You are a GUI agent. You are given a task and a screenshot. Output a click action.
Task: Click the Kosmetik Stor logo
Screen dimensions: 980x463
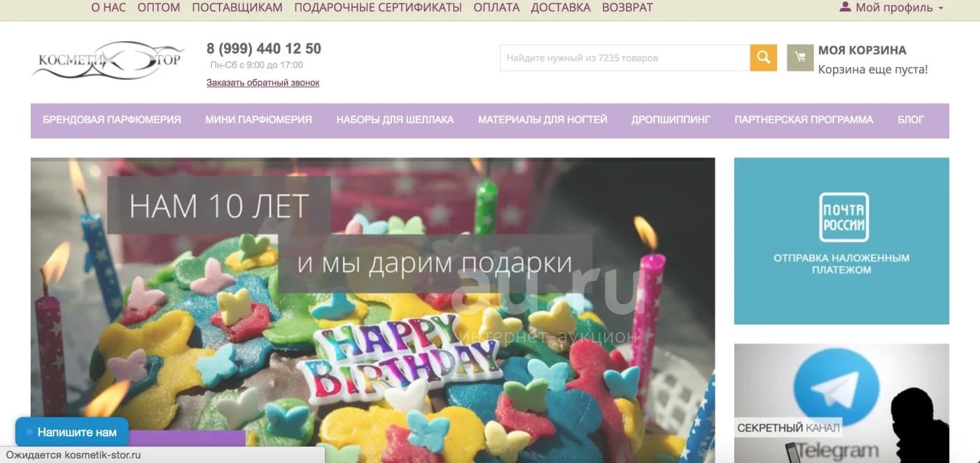point(108,60)
